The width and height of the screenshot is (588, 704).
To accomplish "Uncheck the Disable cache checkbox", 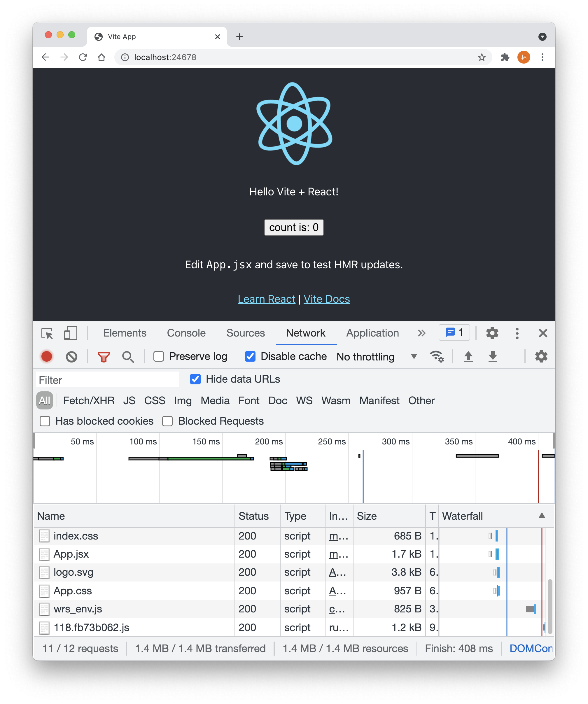I will pyautogui.click(x=250, y=356).
